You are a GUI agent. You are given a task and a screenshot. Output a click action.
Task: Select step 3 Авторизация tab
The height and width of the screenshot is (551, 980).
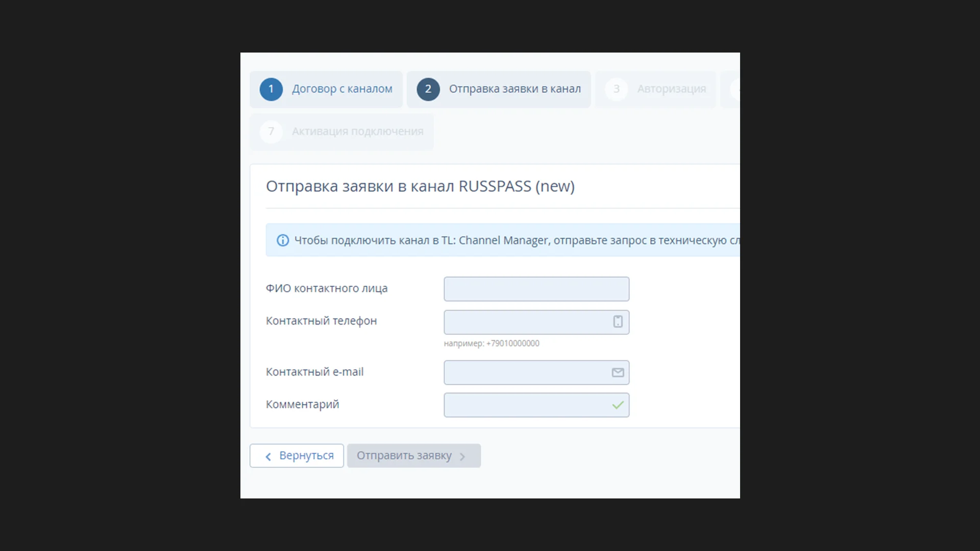pos(655,88)
